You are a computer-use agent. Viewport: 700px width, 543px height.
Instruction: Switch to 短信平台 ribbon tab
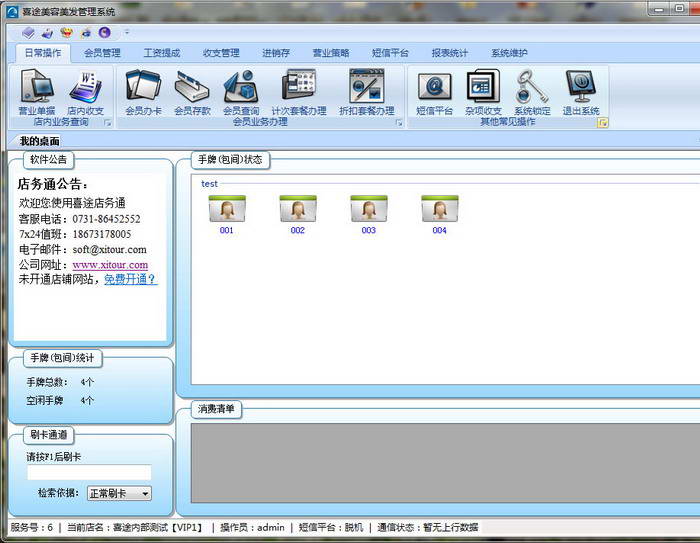pos(390,53)
